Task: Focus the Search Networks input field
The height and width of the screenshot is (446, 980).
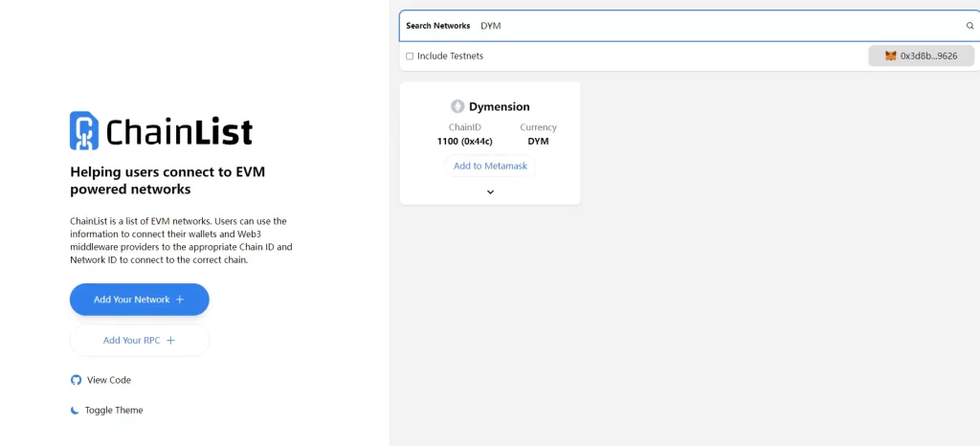Action: [x=719, y=26]
